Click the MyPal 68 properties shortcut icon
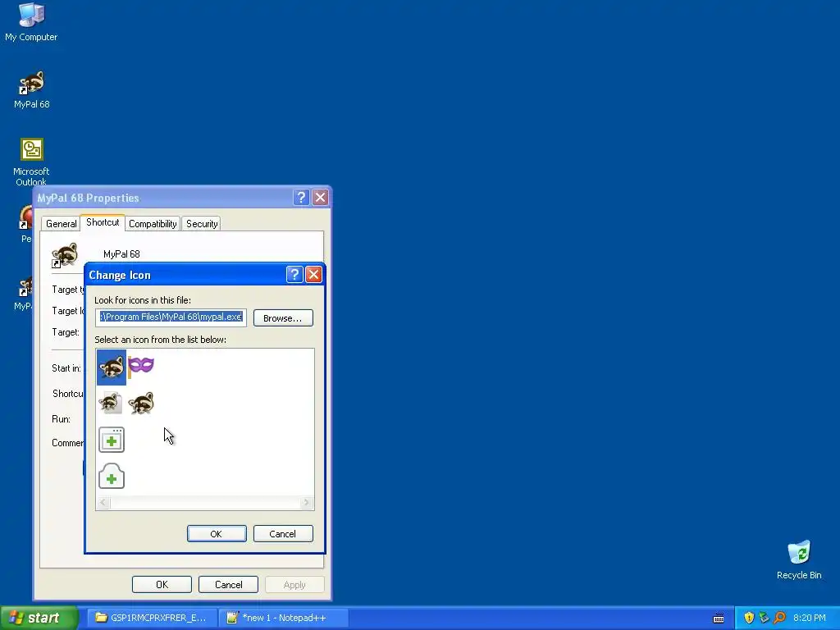Image resolution: width=840 pixels, height=630 pixels. pyautogui.click(x=64, y=255)
